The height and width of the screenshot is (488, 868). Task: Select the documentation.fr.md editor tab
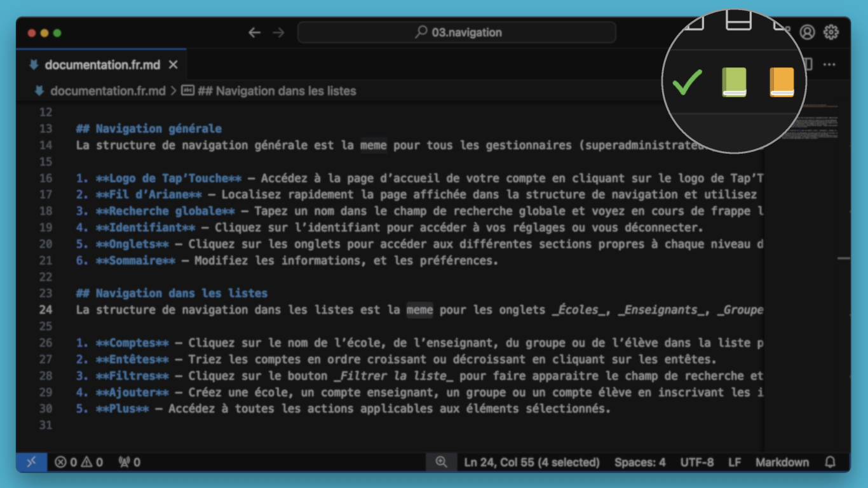point(102,65)
